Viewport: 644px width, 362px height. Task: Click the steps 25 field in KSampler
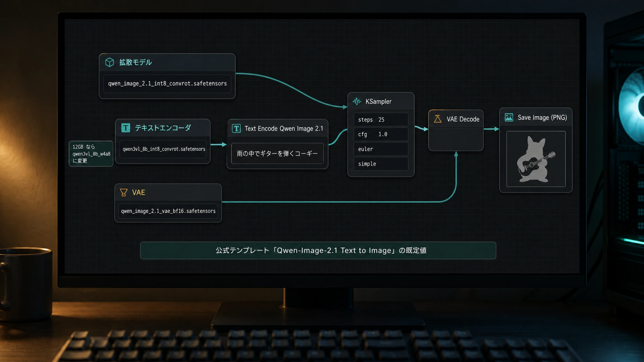[x=381, y=120]
